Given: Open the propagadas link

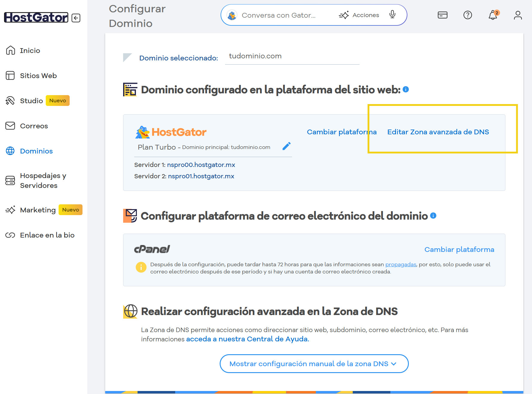Looking at the screenshot, I should pos(400,264).
